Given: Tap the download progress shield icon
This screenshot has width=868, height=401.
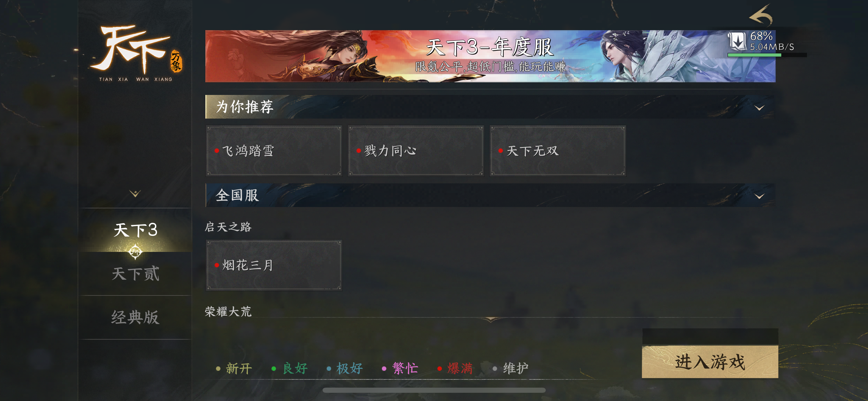Looking at the screenshot, I should [x=737, y=41].
